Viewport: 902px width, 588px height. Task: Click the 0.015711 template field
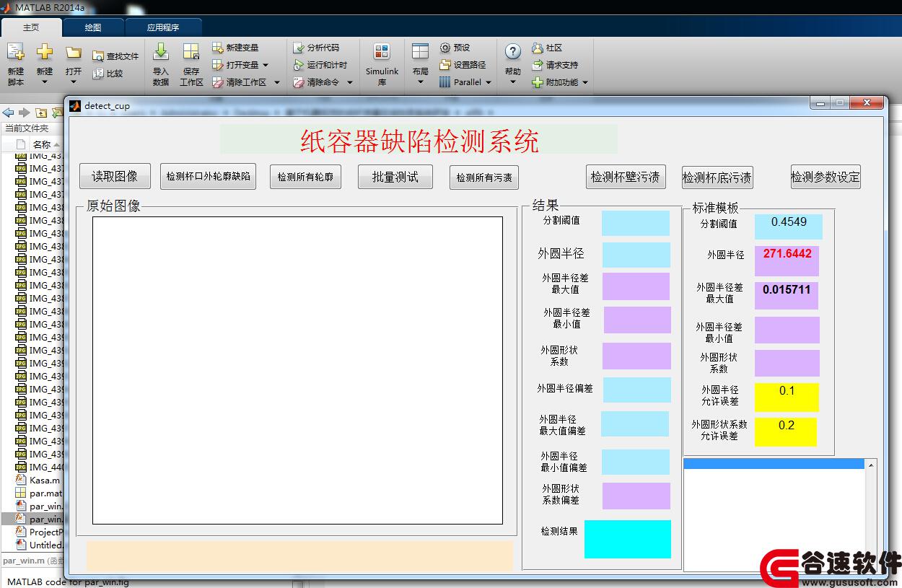pyautogui.click(x=787, y=295)
